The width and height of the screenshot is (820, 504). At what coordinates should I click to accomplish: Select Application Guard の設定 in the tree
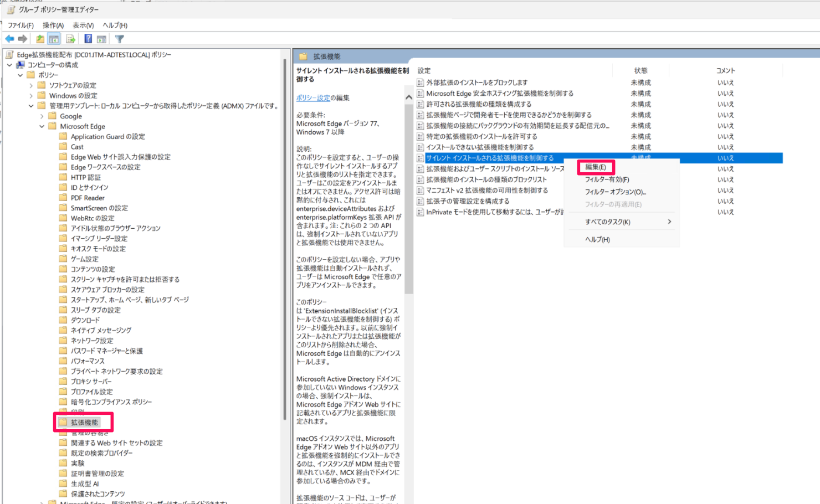coord(108,137)
